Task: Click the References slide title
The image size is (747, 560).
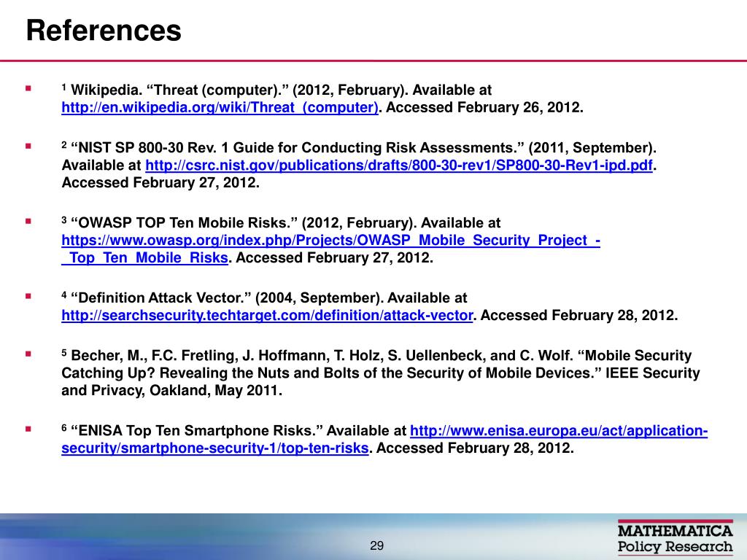Action: pyautogui.click(x=104, y=31)
